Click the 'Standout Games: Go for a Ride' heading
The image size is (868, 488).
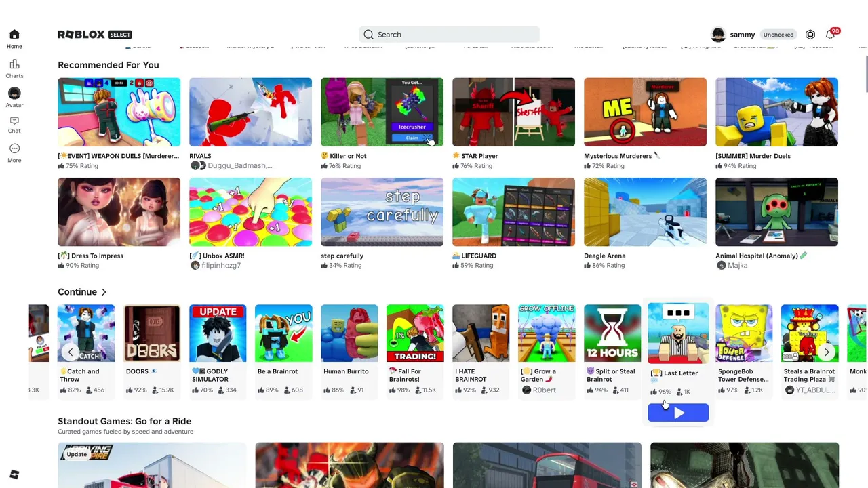[125, 421]
